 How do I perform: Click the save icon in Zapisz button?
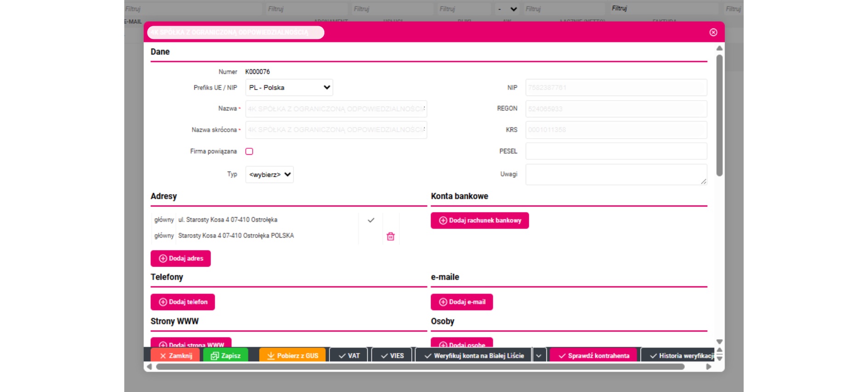[x=215, y=356]
